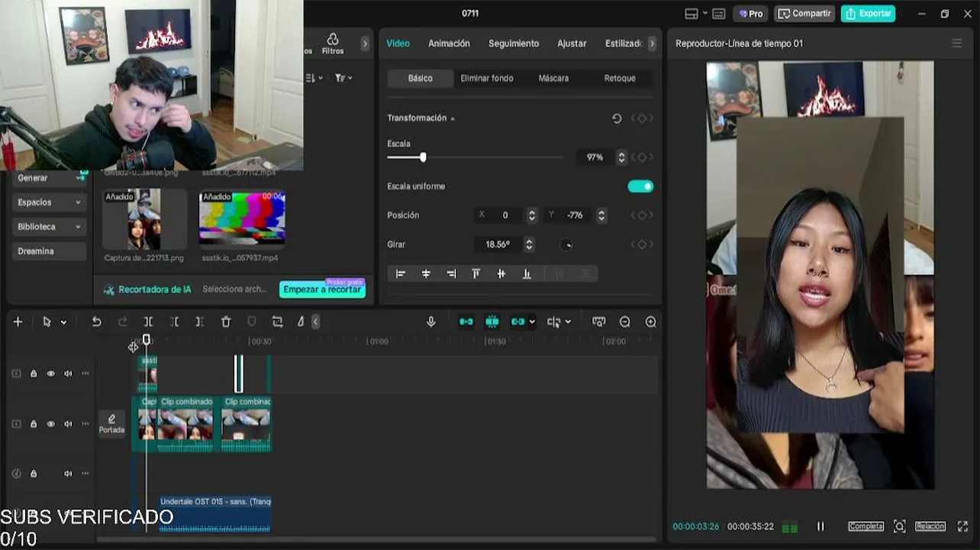
Task: Click the Exportar button
Action: coord(869,14)
